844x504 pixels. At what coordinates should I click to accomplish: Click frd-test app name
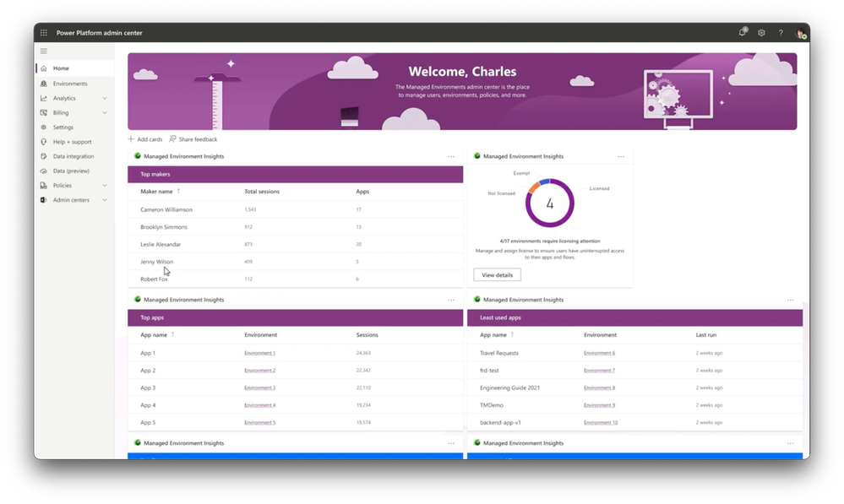tap(489, 371)
